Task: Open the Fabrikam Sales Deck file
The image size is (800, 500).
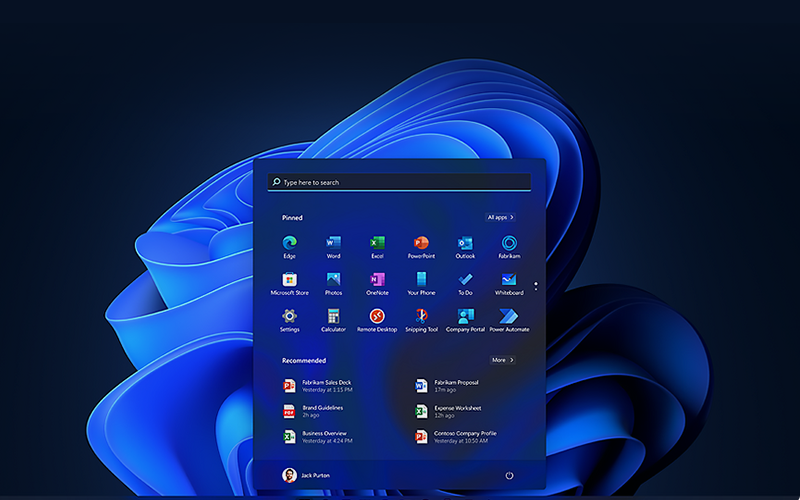Action: 317,386
